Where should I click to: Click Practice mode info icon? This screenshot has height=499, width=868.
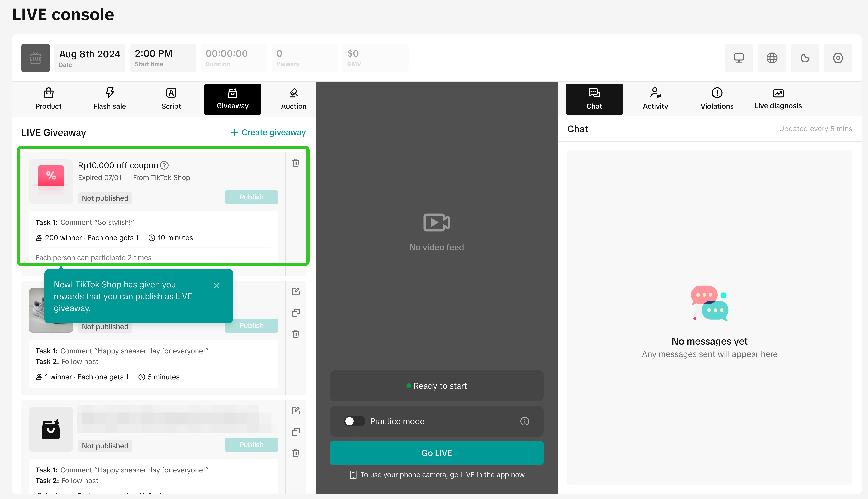point(524,421)
